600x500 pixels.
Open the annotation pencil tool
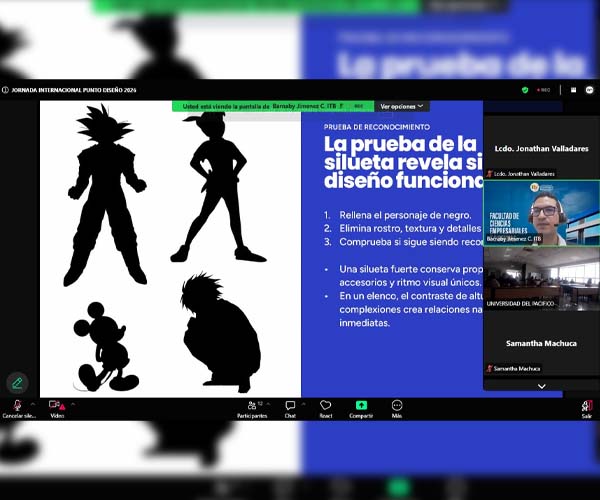tap(17, 383)
